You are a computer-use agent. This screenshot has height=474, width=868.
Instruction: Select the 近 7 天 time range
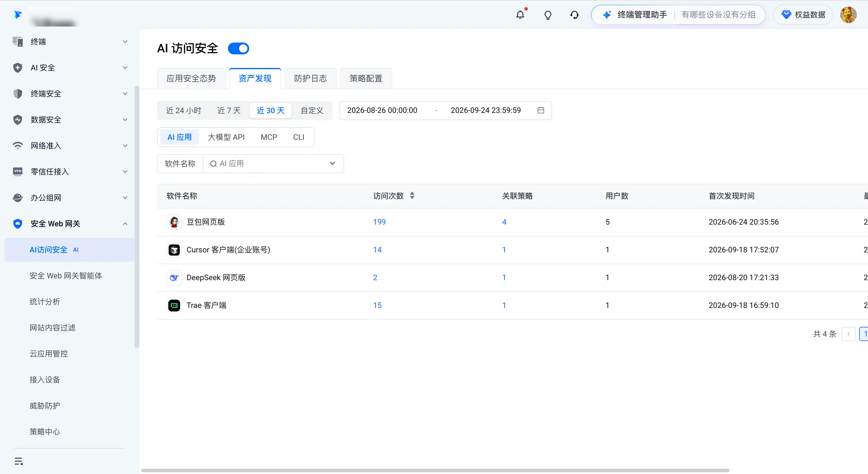coord(229,111)
